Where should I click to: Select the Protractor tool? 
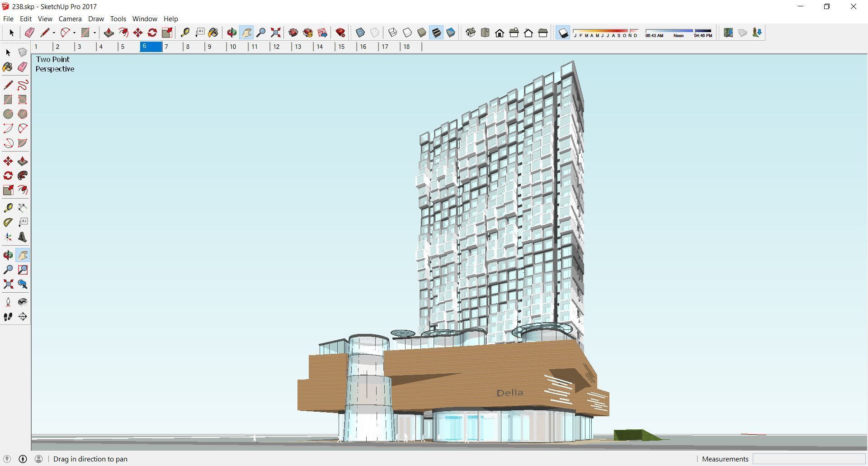[x=8, y=222]
